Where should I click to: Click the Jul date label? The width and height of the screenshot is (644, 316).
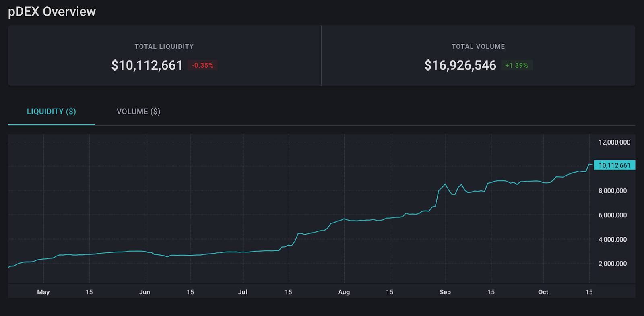click(x=243, y=292)
